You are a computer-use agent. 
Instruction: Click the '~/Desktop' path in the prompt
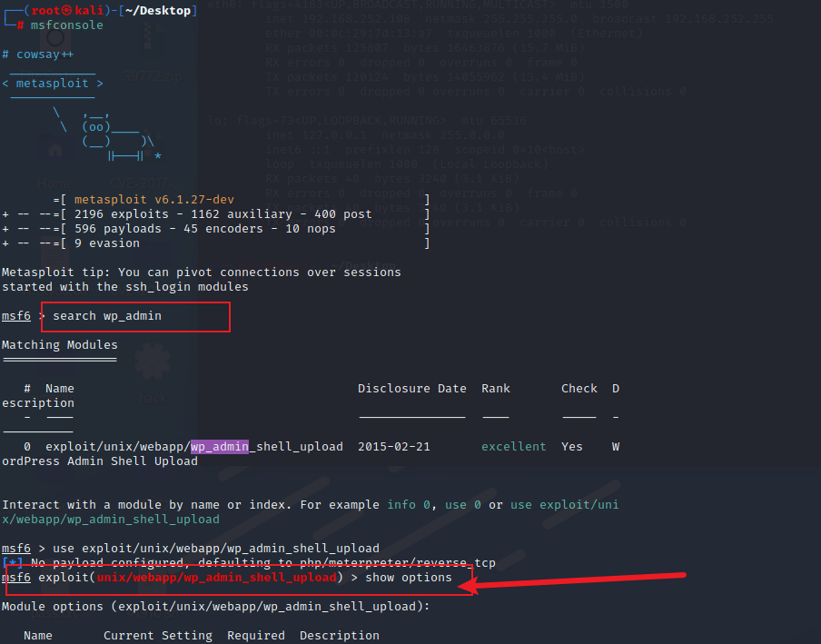[x=158, y=11]
